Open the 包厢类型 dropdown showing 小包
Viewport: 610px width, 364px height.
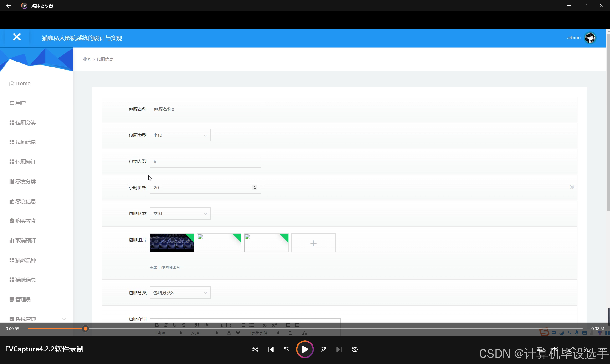180,135
